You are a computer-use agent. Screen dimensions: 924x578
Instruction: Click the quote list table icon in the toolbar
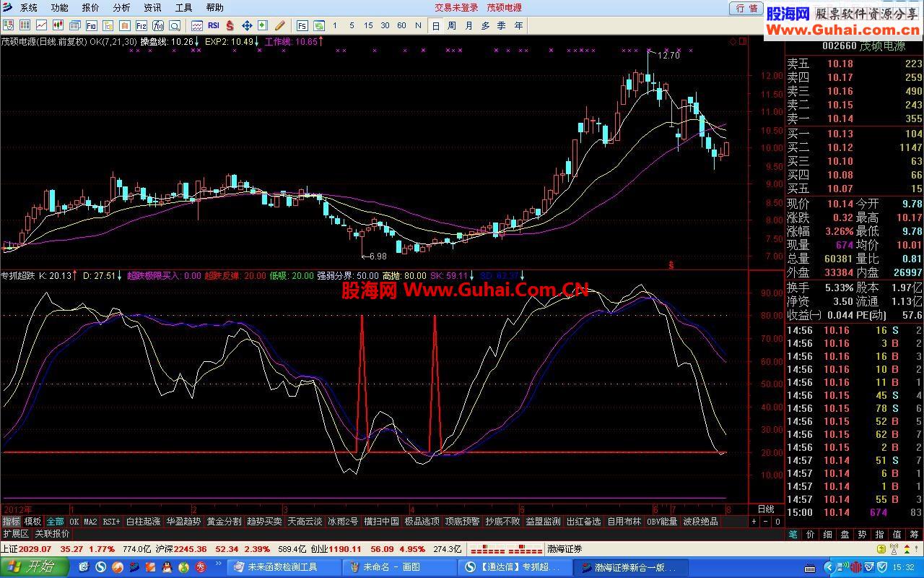pos(25,25)
